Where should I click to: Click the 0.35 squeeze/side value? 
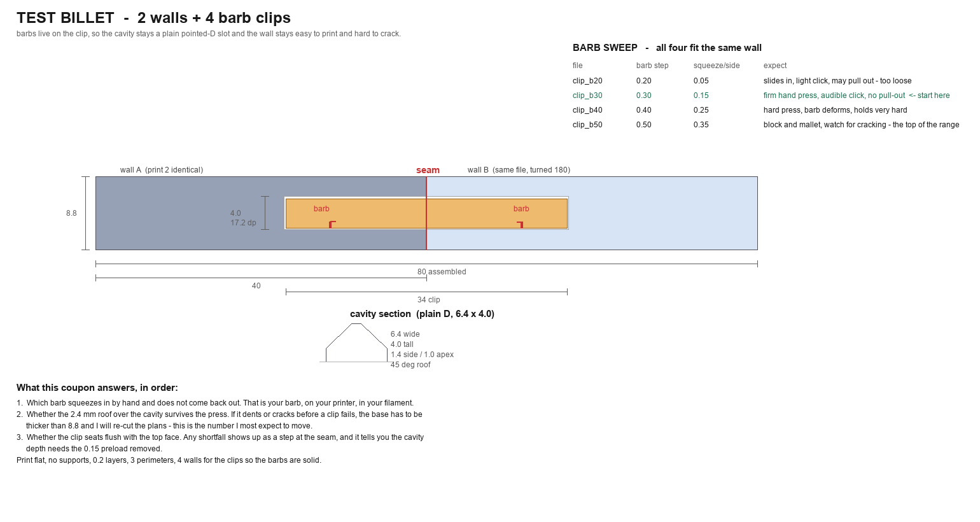click(701, 125)
